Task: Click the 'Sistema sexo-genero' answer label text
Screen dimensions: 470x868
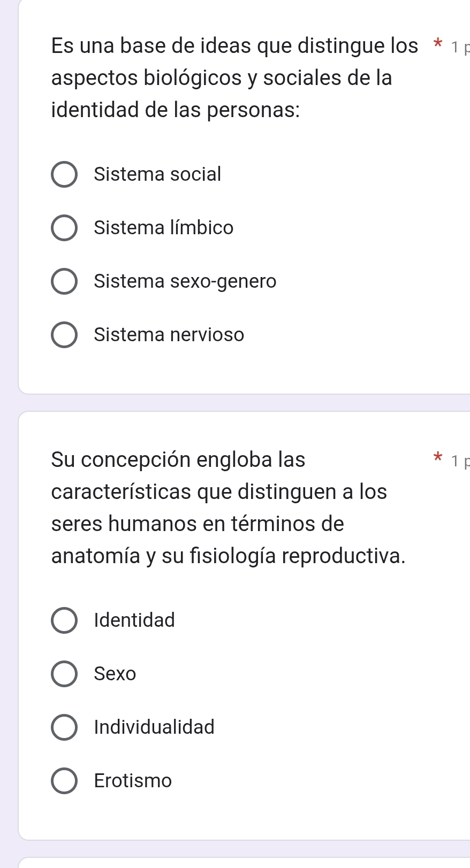Action: tap(185, 281)
